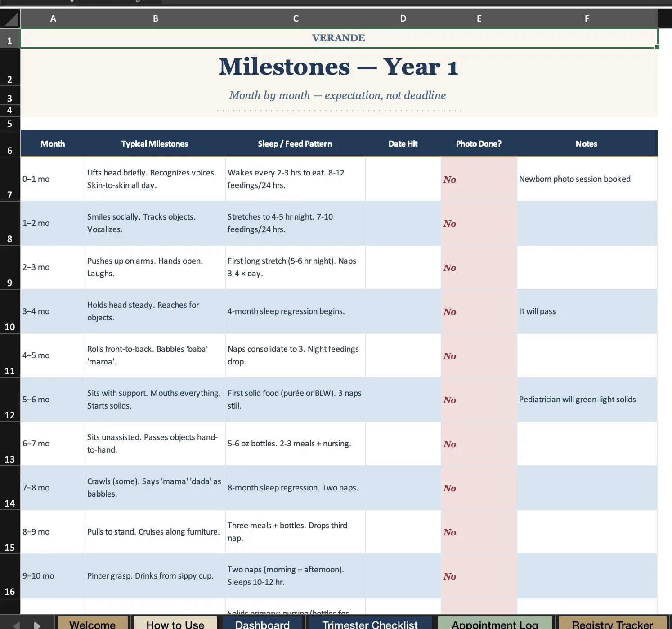Go to the previous sheet tab arrow
This screenshot has width=672, height=629.
[x=17, y=625]
